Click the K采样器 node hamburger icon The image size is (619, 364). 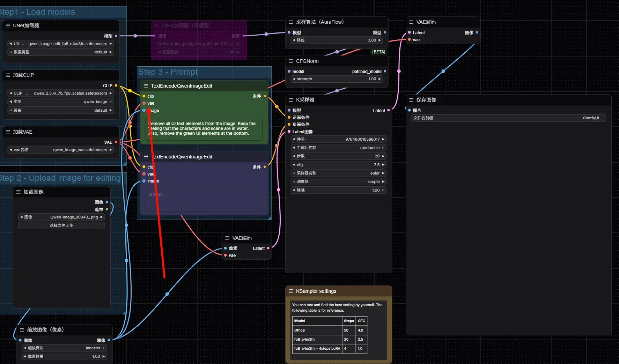(x=291, y=100)
